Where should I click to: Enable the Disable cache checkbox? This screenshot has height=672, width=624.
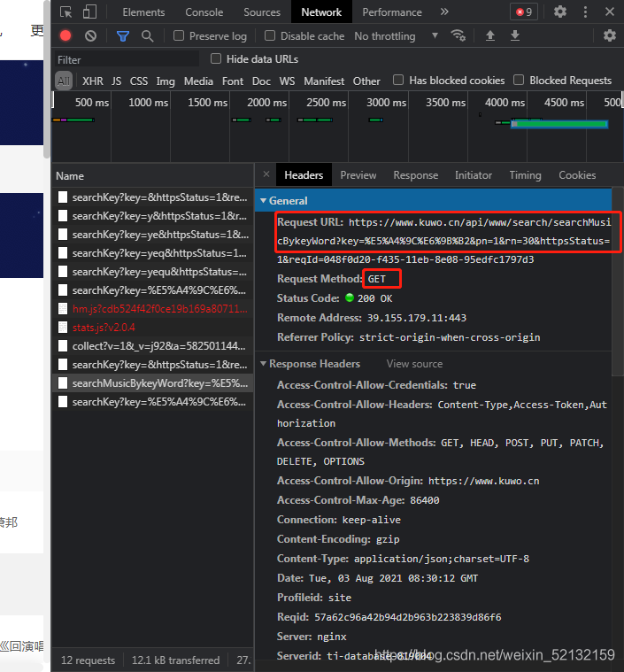(270, 35)
